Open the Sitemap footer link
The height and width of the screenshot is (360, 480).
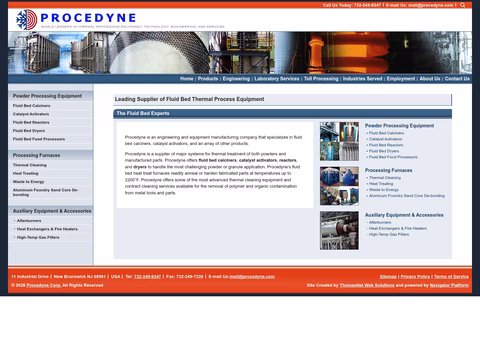[388, 277]
